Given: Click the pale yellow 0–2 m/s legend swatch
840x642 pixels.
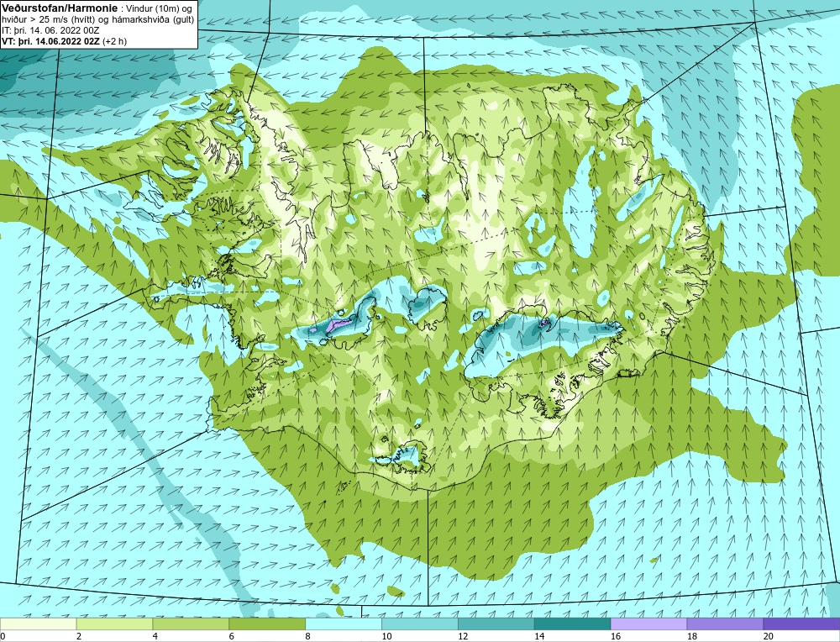Looking at the screenshot, I should pos(39,624).
